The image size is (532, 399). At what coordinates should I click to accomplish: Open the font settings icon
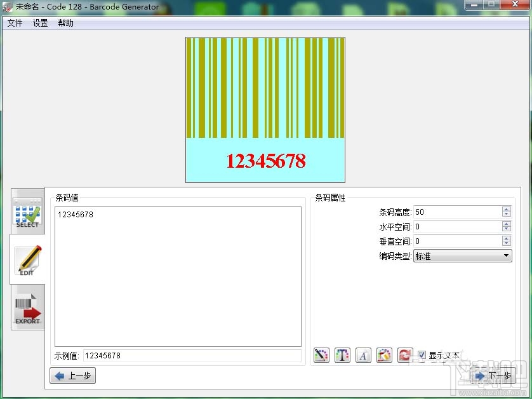coord(363,355)
